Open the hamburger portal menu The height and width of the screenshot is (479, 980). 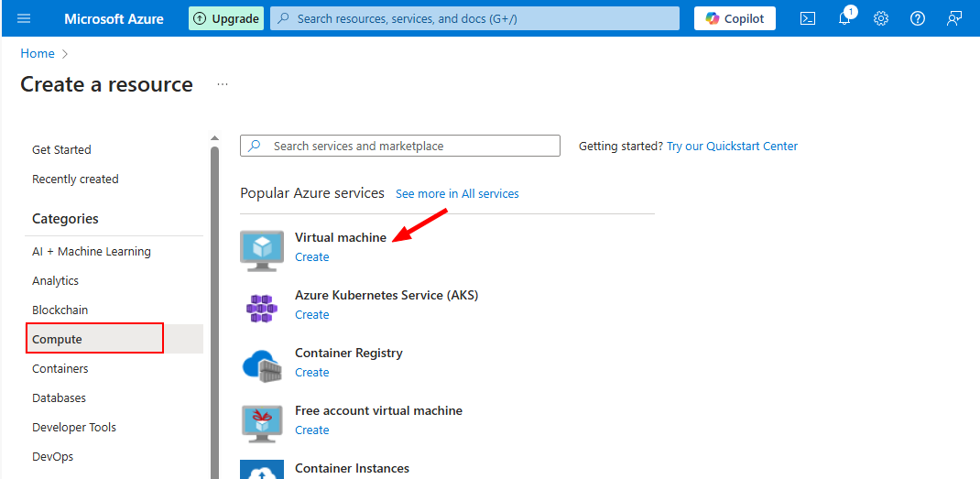click(x=24, y=18)
